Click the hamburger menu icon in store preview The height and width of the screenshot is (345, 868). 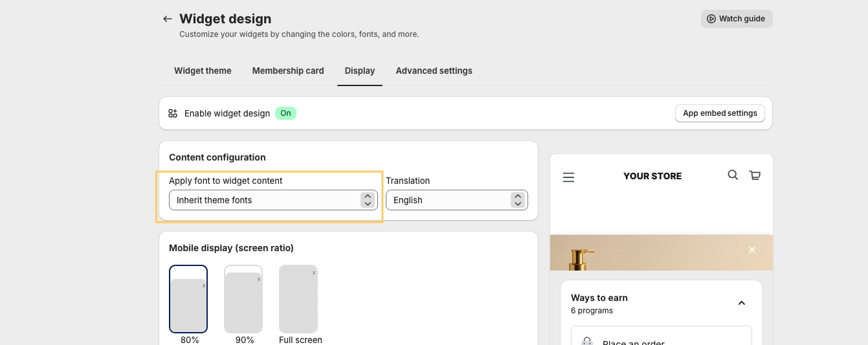[x=568, y=177]
